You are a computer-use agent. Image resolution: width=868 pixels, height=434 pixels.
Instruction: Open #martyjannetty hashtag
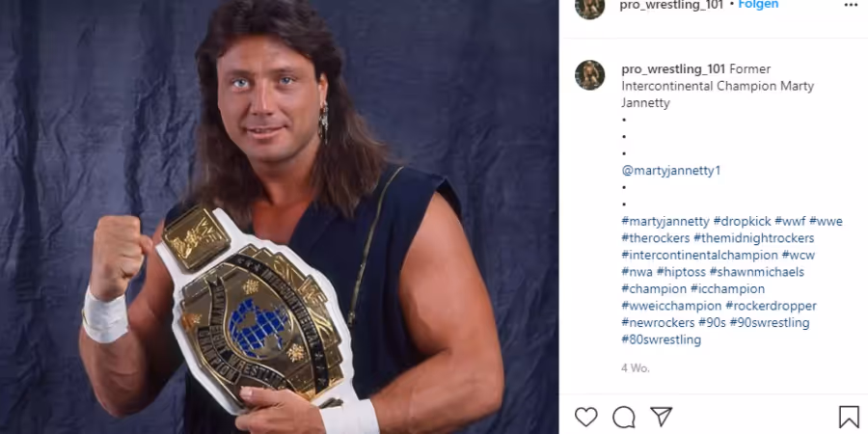tap(665, 222)
